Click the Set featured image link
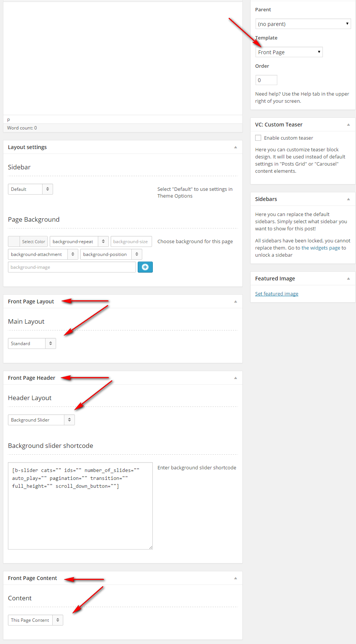 (x=277, y=294)
